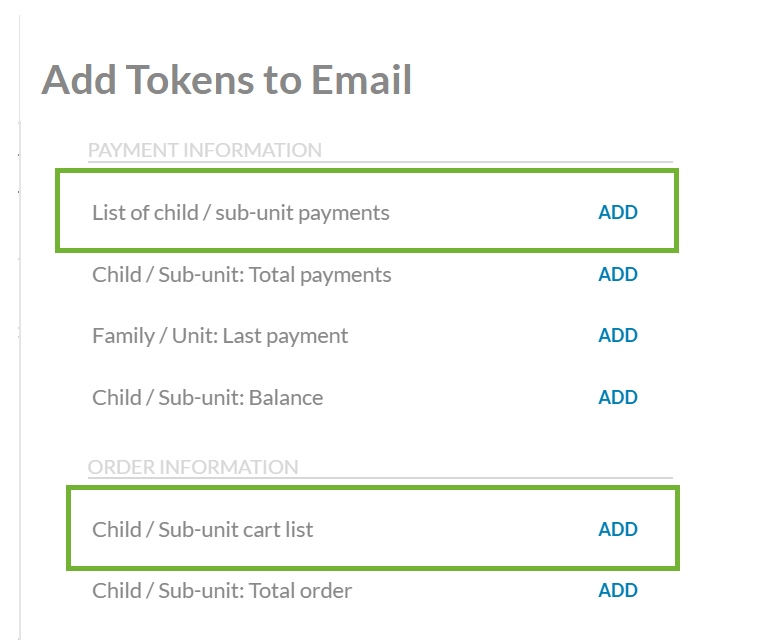Click the 'Child / Sub-unit: Balance' row text
This screenshot has width=776, height=640.
tap(207, 397)
